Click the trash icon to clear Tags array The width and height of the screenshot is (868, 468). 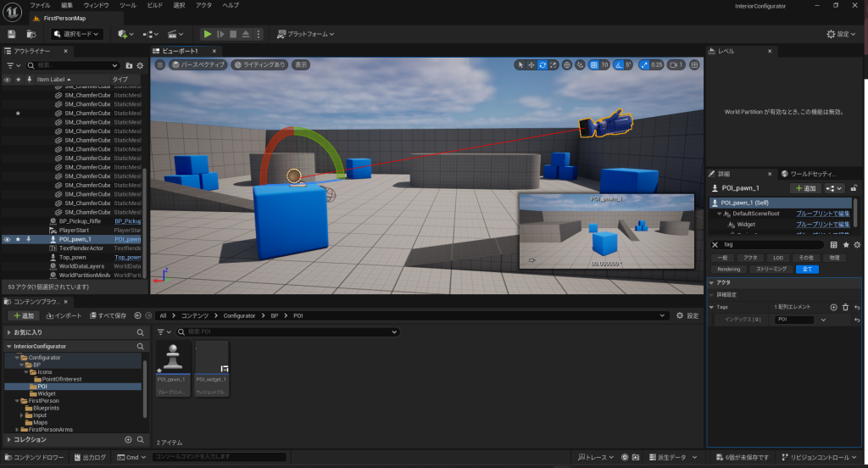[x=845, y=307]
